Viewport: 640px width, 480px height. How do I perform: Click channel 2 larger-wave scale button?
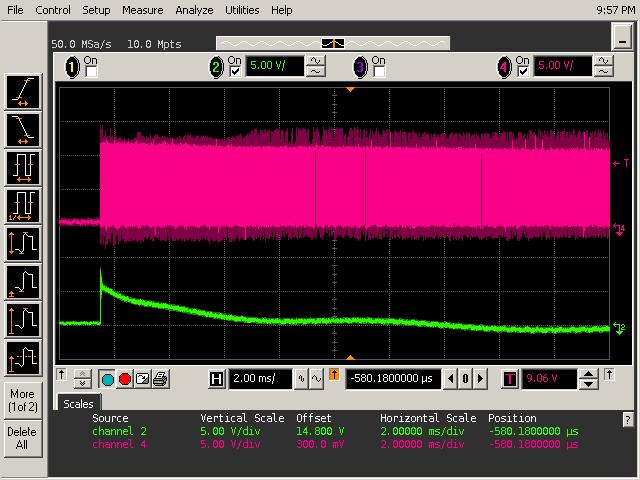pos(316,61)
